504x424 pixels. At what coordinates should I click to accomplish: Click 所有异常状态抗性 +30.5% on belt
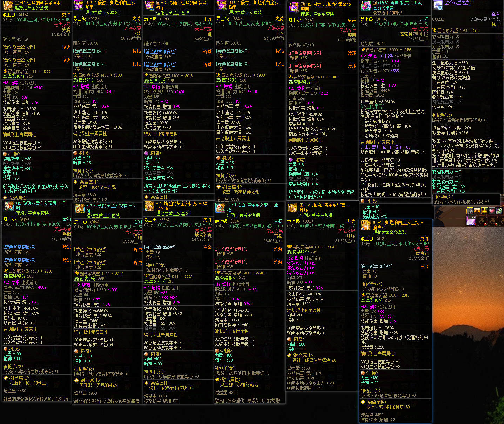(312, 129)
